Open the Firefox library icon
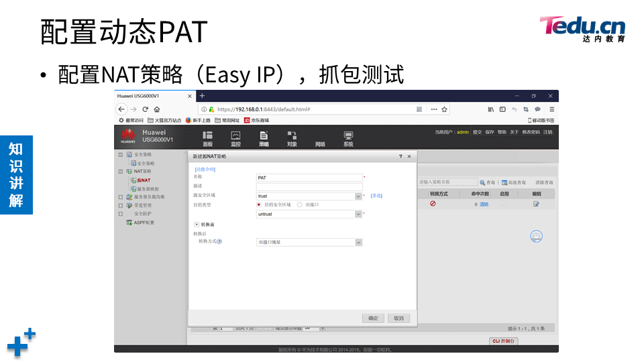The image size is (644, 362). pyautogui.click(x=491, y=109)
